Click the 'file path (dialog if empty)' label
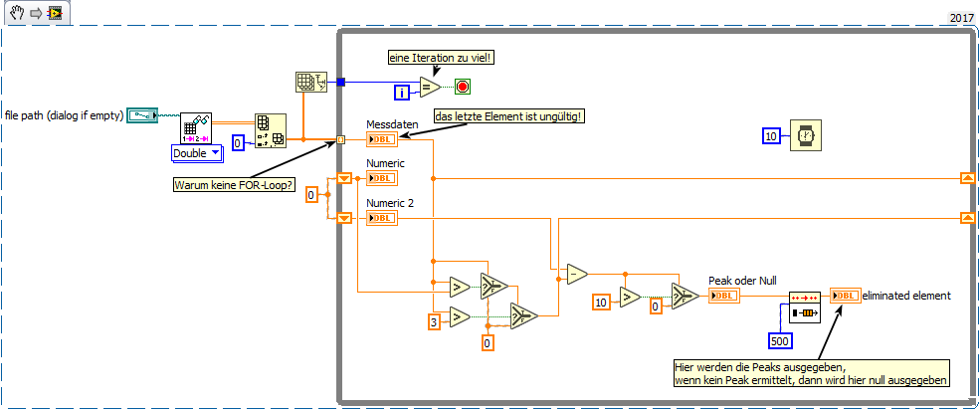This screenshot has height=410, width=980. point(65,115)
